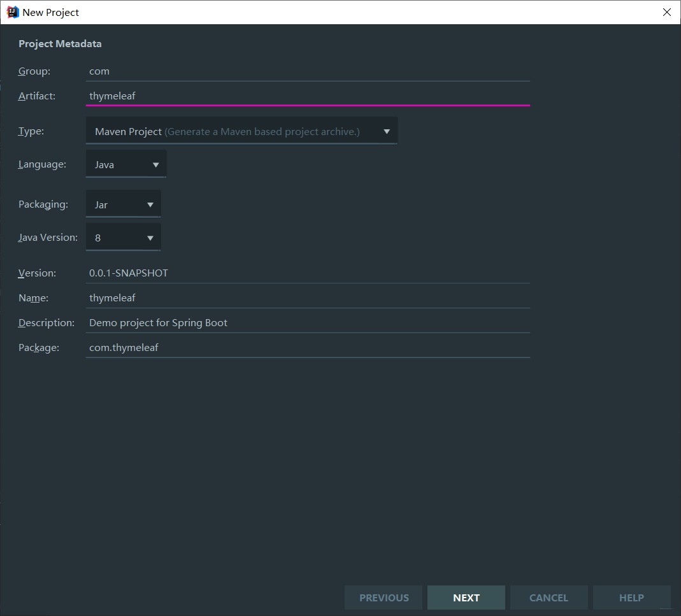The width and height of the screenshot is (681, 616).
Task: Click the Jar packaging combo box
Action: (x=124, y=204)
